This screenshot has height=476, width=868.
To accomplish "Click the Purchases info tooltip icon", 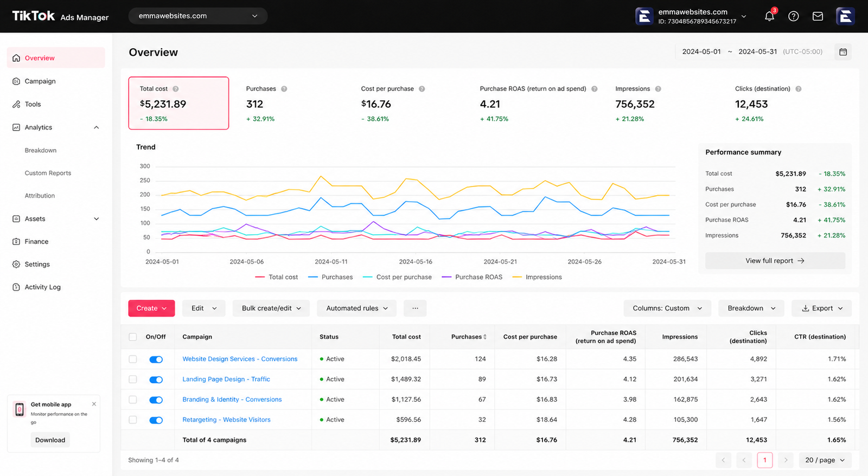I will [284, 89].
